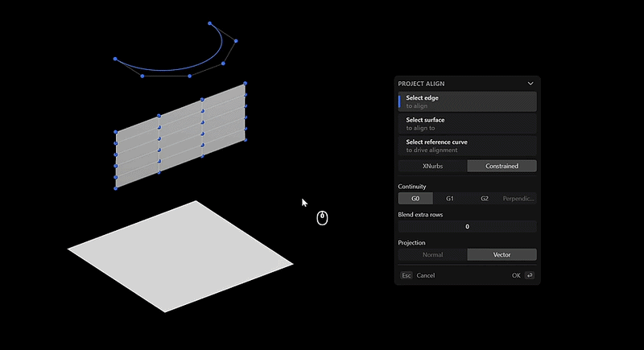Viewport: 644px width, 350px height.
Task: Click the Blend extra rows value field
Action: 468,227
